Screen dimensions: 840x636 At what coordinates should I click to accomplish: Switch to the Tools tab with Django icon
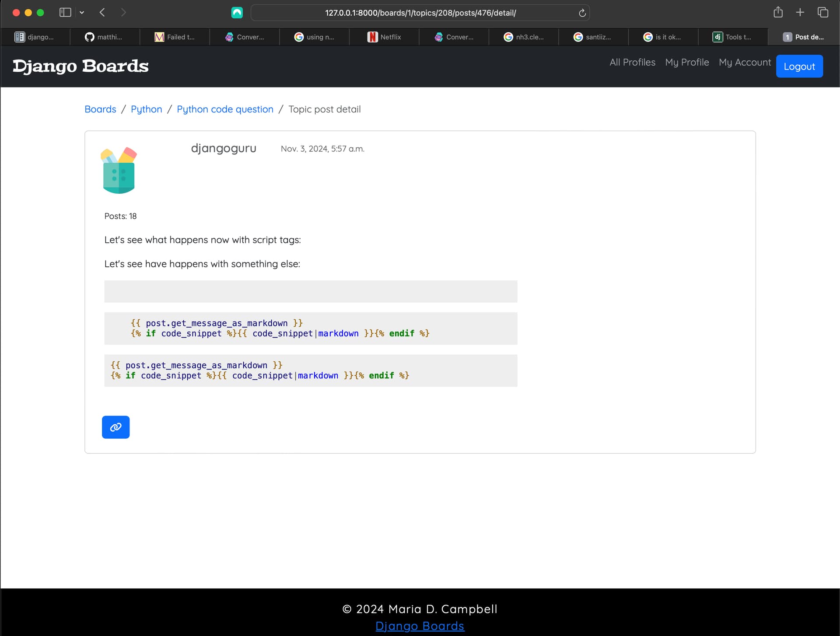point(732,37)
